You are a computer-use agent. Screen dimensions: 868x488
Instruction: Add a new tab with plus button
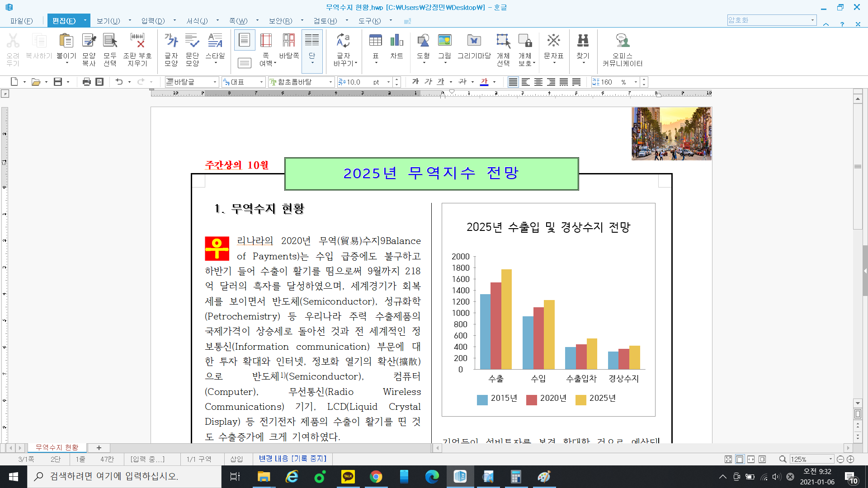click(x=99, y=448)
